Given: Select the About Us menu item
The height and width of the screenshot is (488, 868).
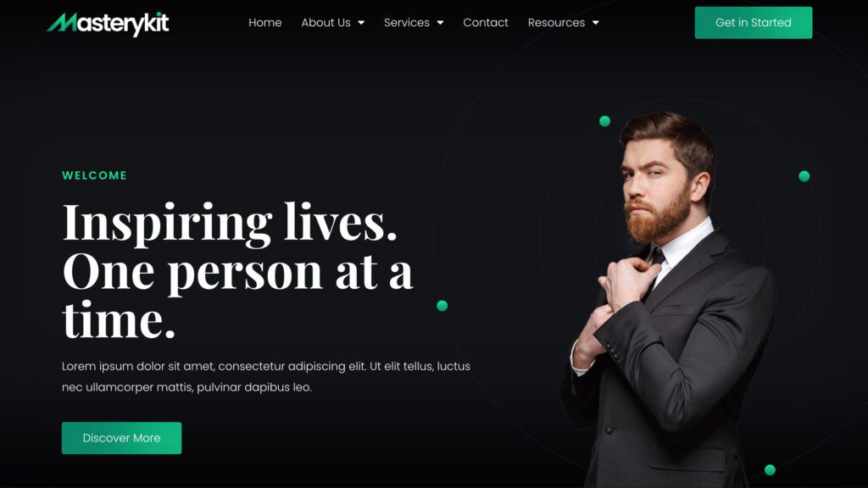Looking at the screenshot, I should (325, 23).
